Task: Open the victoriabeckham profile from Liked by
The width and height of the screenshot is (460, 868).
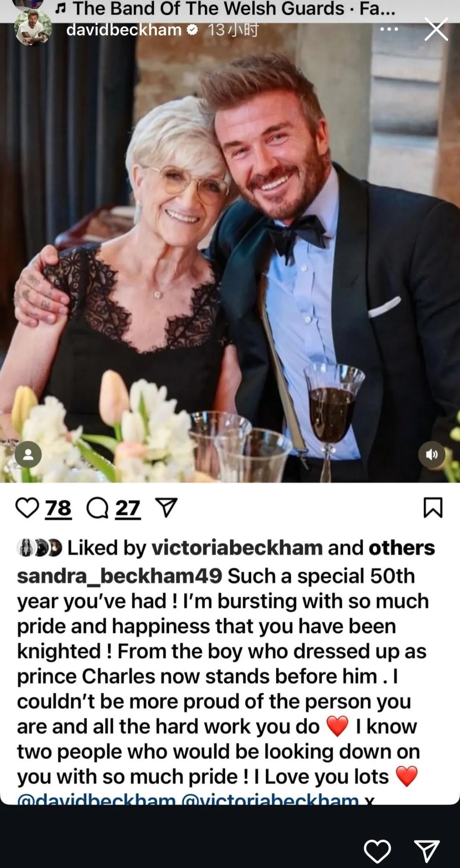Action: pyautogui.click(x=237, y=548)
